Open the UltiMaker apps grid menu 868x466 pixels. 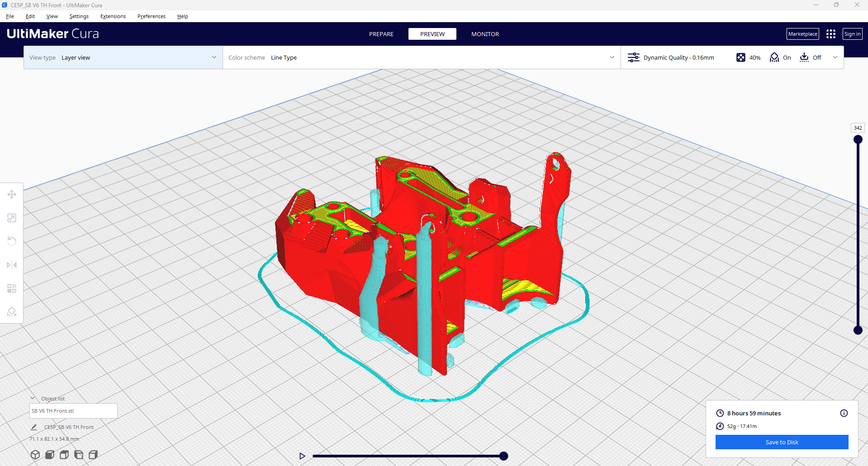[831, 34]
